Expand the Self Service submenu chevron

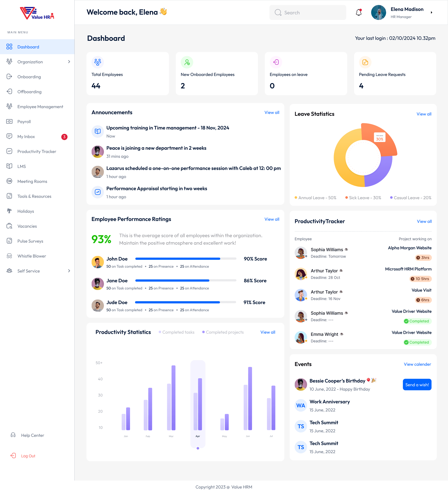click(x=69, y=271)
